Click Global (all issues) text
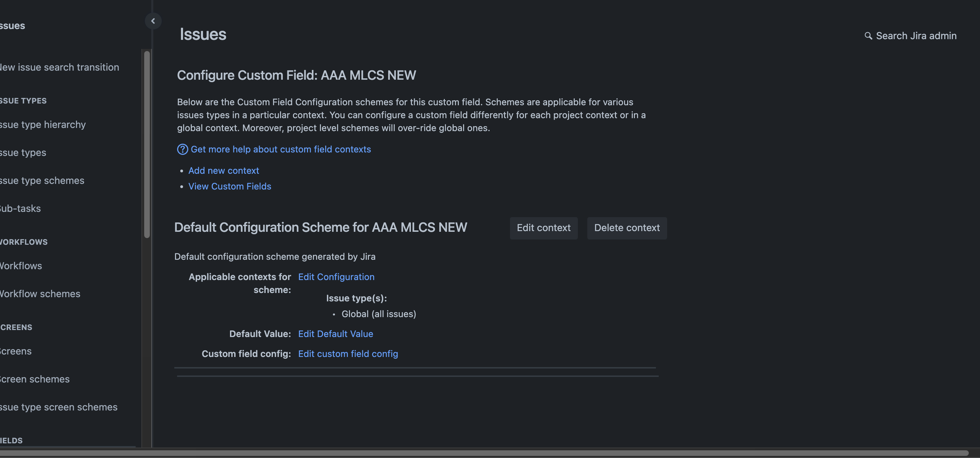The width and height of the screenshot is (980, 458). point(379,314)
